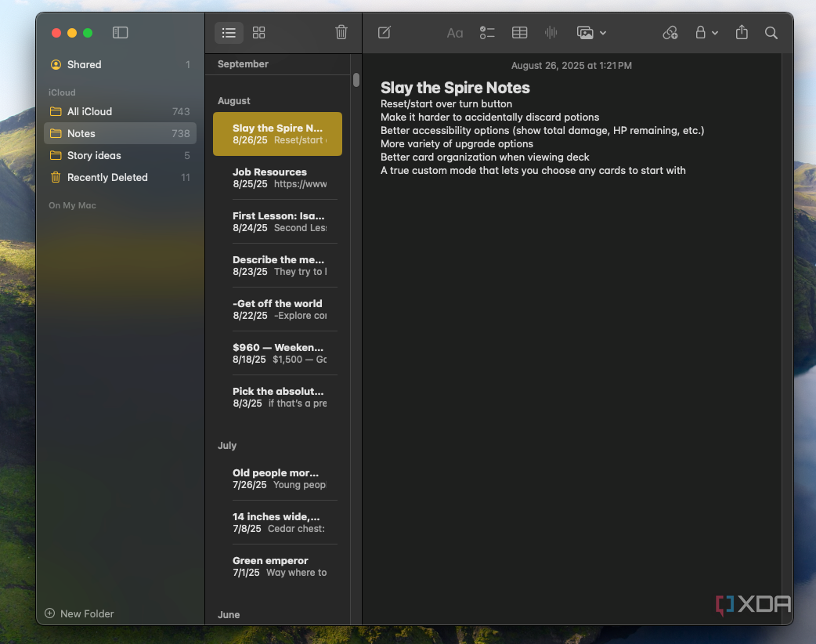Screen dimensions: 816x644
Task: Open the Green emperor note
Action: point(277,566)
